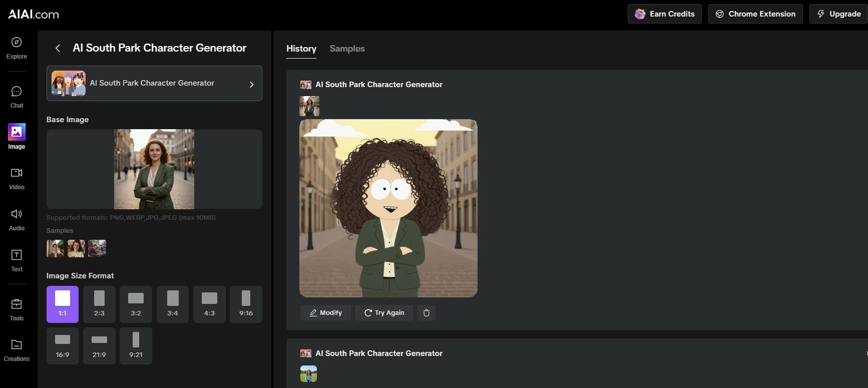Click the AIAI.com logo
The image size is (868, 388).
click(34, 14)
